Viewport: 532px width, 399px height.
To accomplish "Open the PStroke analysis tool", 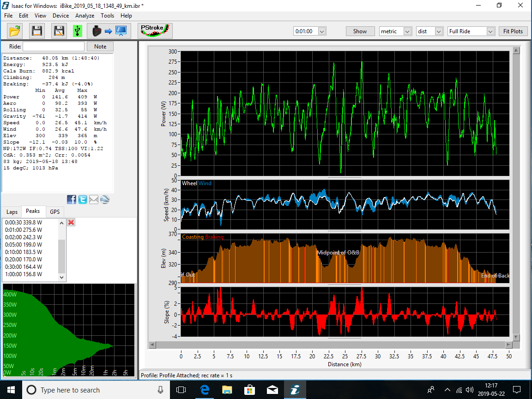I will click(x=155, y=31).
